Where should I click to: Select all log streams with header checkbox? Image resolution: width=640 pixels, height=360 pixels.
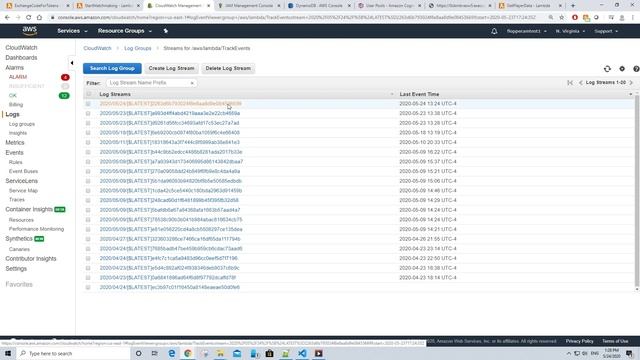pos(88,94)
